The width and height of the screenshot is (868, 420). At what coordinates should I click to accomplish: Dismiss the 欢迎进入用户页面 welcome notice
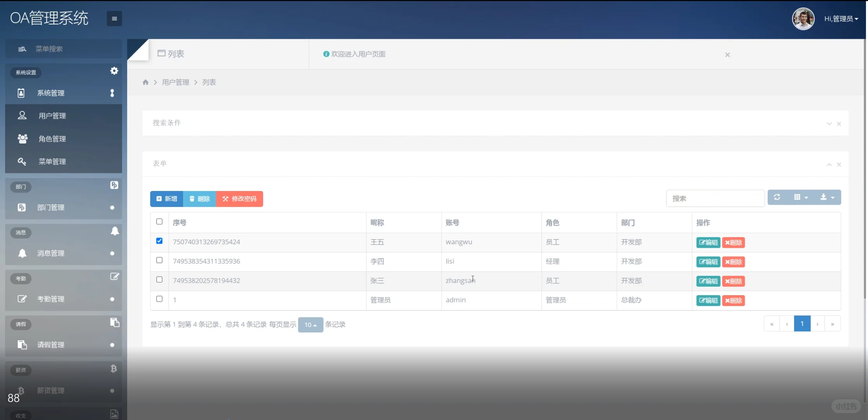727,55
